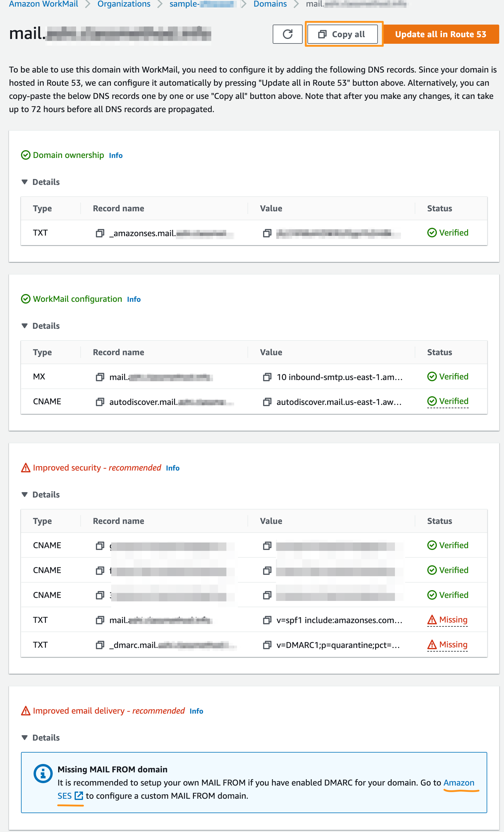Screen dimensions: 504x832
Task: Click the Copy all button
Action: coord(343,34)
